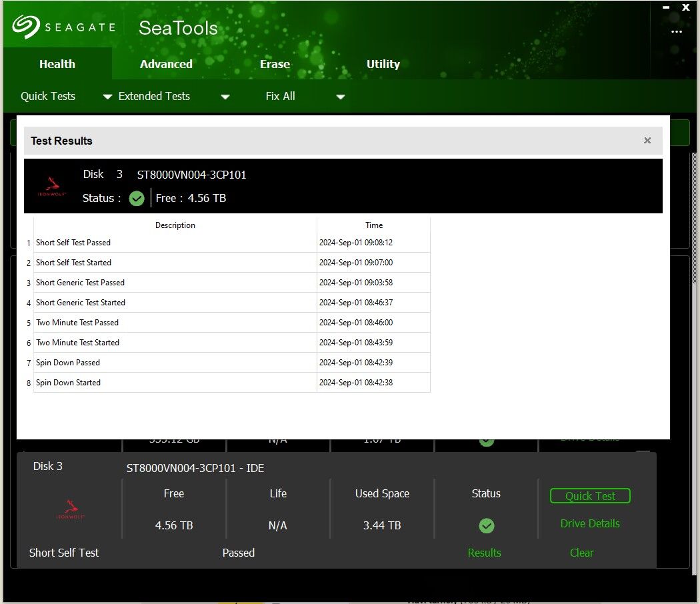Select the 'Short Generic Test Passed' row

click(x=232, y=283)
